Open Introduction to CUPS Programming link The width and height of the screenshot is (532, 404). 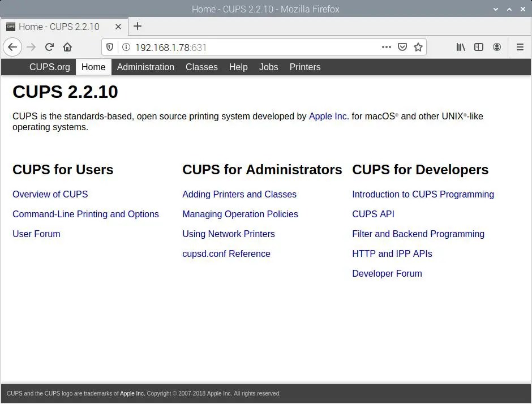coord(423,195)
